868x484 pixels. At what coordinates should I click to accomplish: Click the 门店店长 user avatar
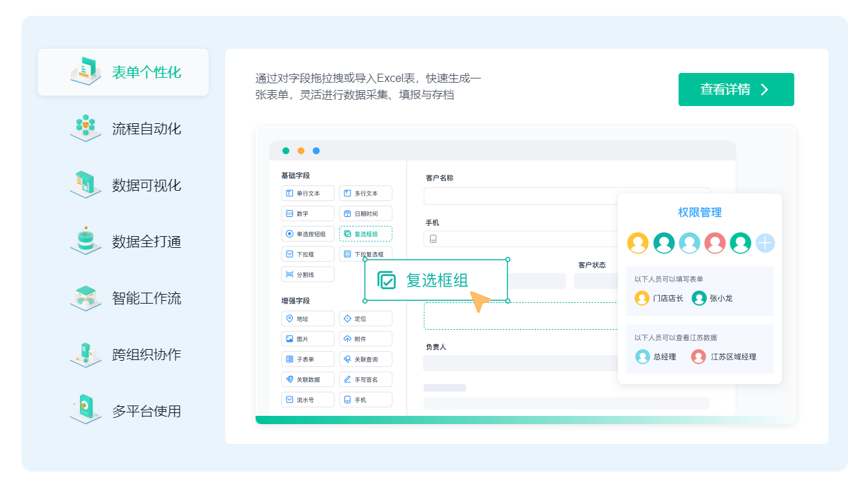(x=642, y=298)
